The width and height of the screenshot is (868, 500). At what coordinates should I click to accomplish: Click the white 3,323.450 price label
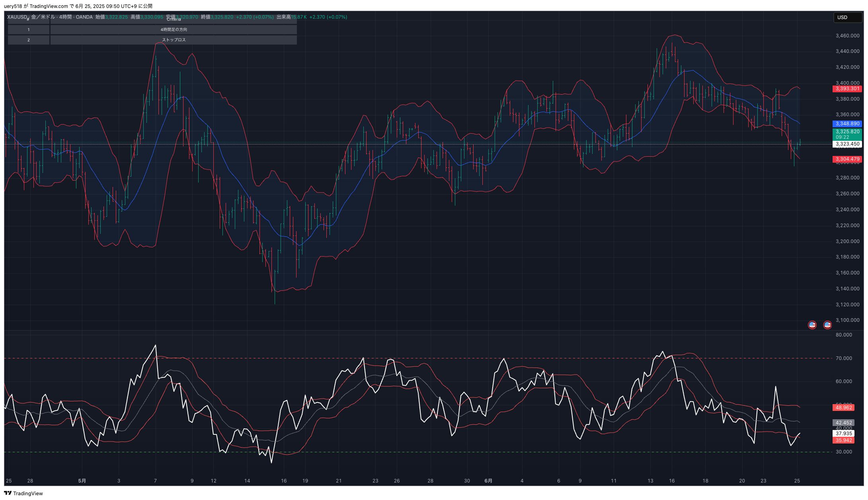point(847,144)
